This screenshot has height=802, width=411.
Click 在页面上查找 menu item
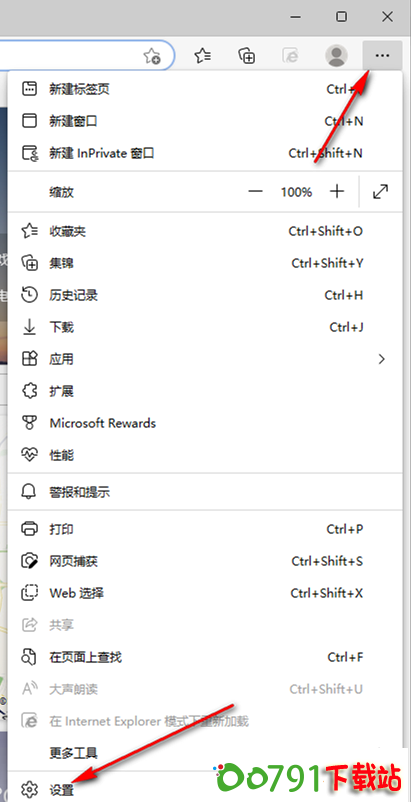pyautogui.click(x=206, y=657)
